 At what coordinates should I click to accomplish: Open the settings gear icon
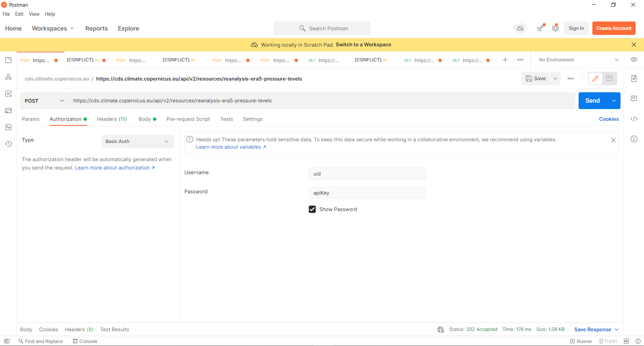pyautogui.click(x=555, y=29)
